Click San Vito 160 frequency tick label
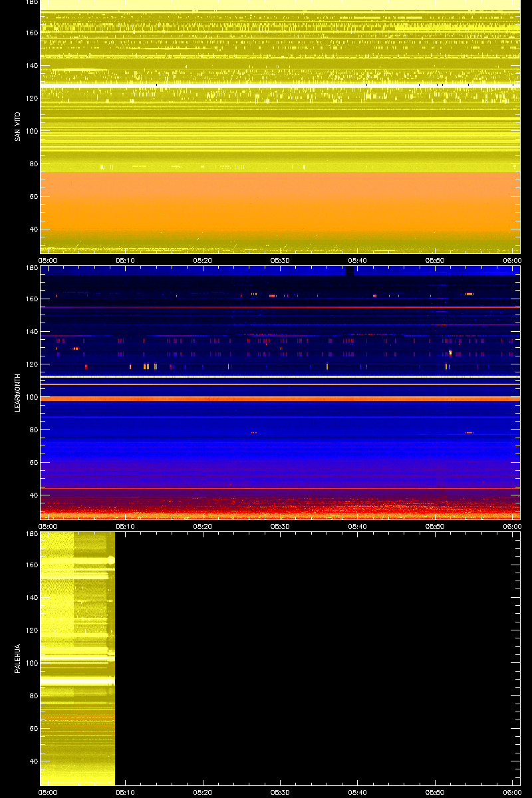Viewport: 532px width, 798px height. (31, 33)
